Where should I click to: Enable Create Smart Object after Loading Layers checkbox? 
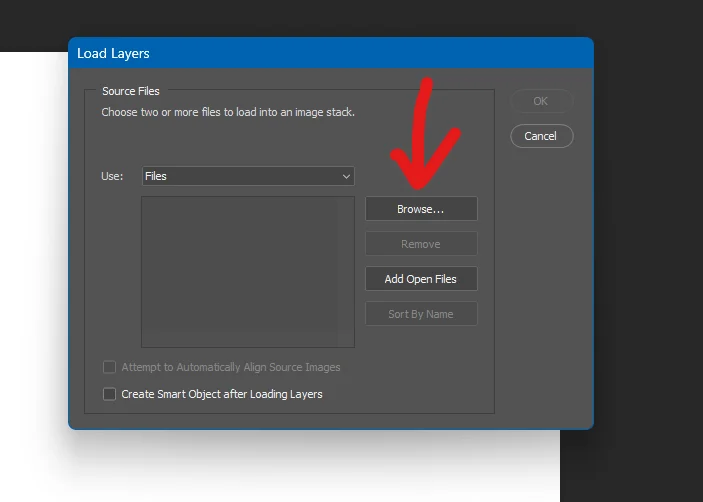(x=110, y=394)
